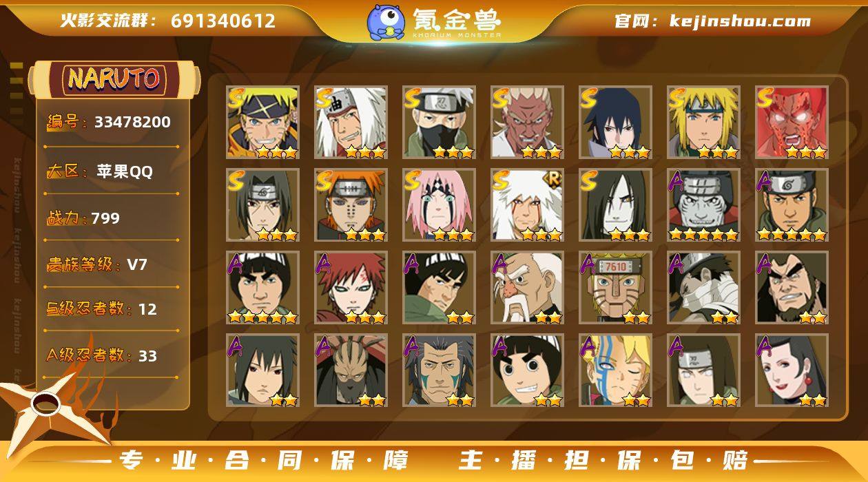Select the S-rank ninja count 12 row
This screenshot has height=482, width=868.
(x=112, y=309)
